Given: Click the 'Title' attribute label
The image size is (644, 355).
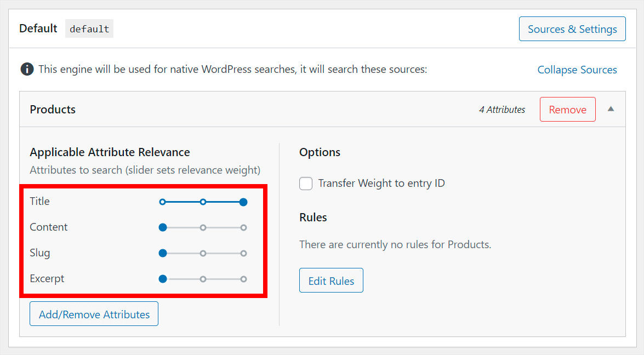Looking at the screenshot, I should [39, 201].
